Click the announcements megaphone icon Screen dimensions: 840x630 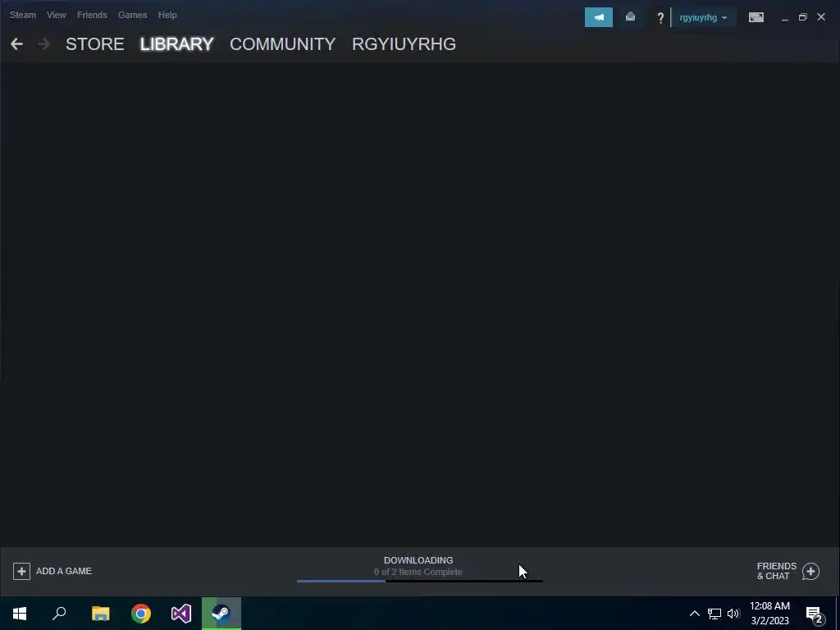(x=598, y=17)
